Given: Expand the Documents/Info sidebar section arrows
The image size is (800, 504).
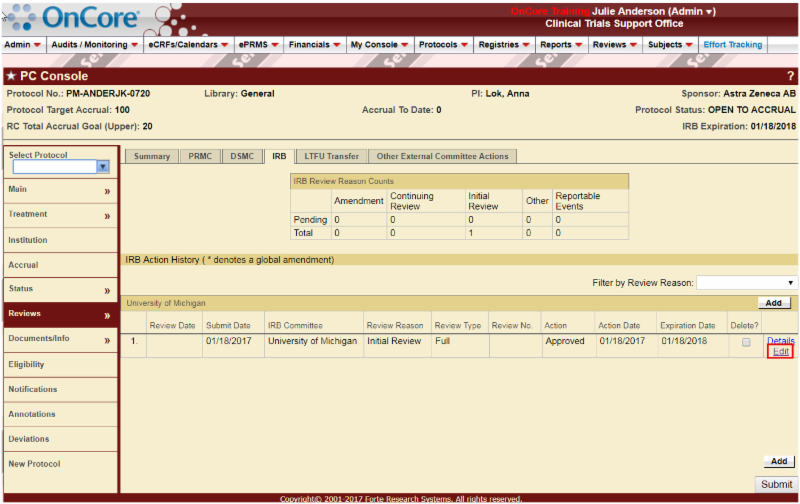Looking at the screenshot, I should click(106, 340).
